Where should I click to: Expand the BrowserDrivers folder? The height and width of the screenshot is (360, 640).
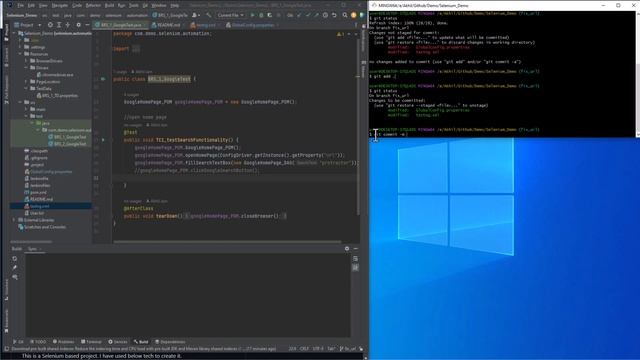[27, 61]
